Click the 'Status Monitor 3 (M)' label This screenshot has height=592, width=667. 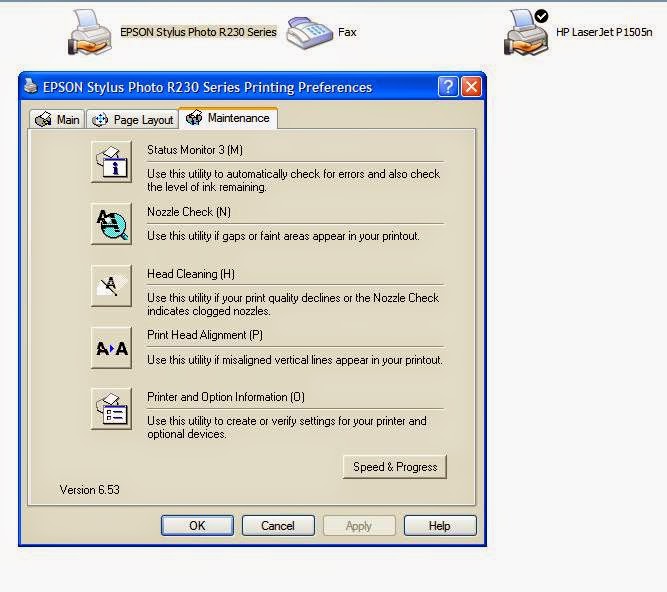pos(195,150)
